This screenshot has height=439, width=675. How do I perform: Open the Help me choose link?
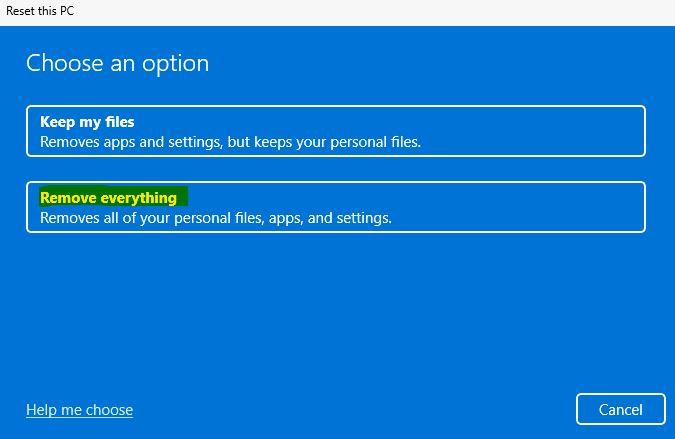80,410
